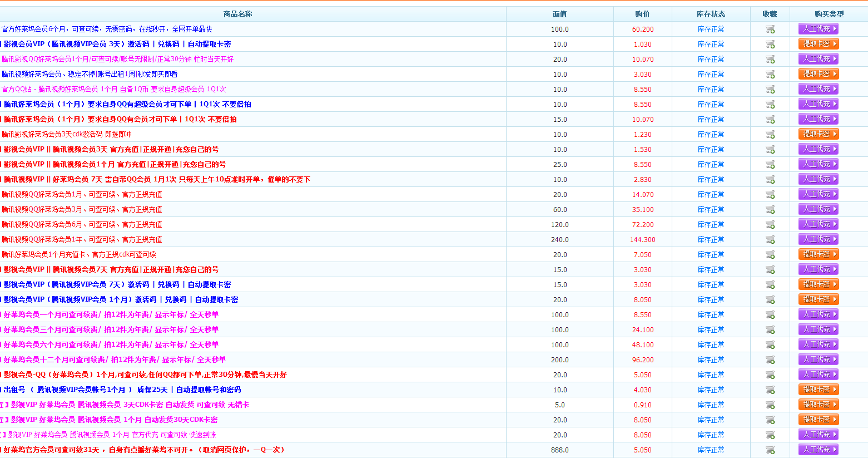Favorite 出租号 腾讯视频VIP会员帐号1个月 via cart icon
This screenshot has height=458, width=868.
[770, 390]
